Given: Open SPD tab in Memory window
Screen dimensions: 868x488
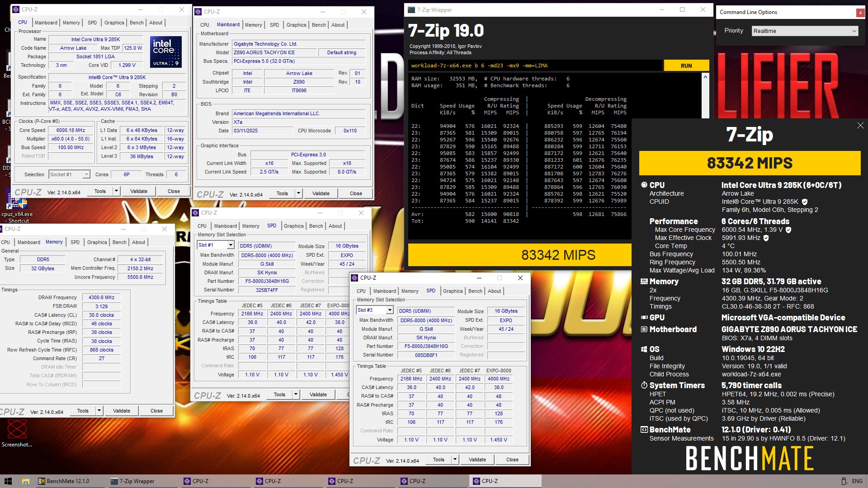Looking at the screenshot, I should [x=75, y=242].
